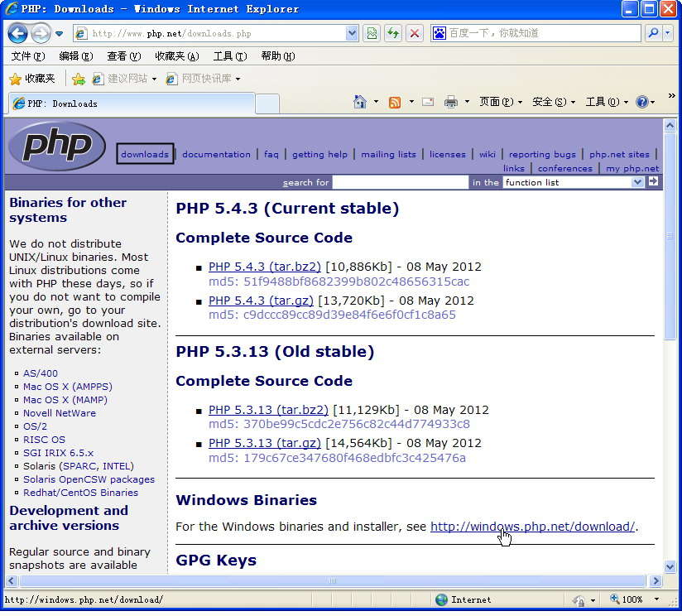Image resolution: width=682 pixels, height=616 pixels.
Task: Click the vertical scrollbar up arrow
Action: coord(670,125)
